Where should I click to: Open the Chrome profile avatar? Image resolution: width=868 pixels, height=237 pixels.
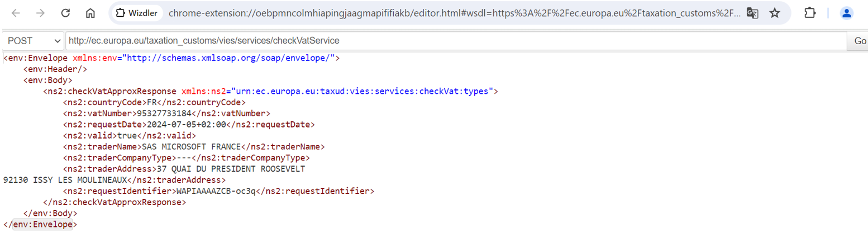tap(847, 13)
